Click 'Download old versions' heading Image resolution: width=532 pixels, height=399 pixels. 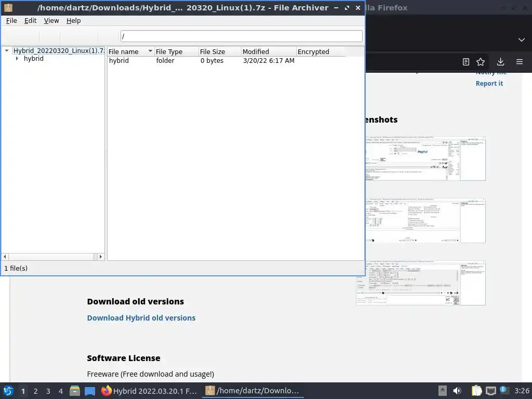click(x=136, y=302)
